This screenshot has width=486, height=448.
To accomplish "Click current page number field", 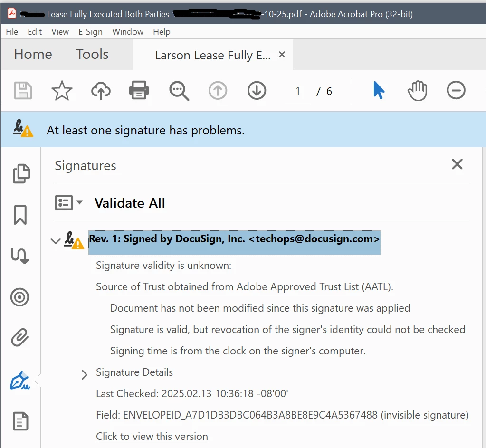I will click(x=297, y=91).
